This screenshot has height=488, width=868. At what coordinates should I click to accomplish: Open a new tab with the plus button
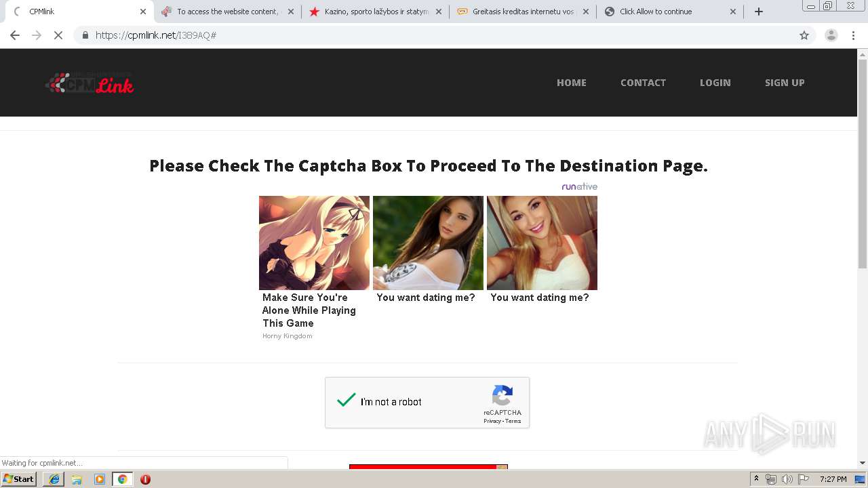[x=759, y=12]
